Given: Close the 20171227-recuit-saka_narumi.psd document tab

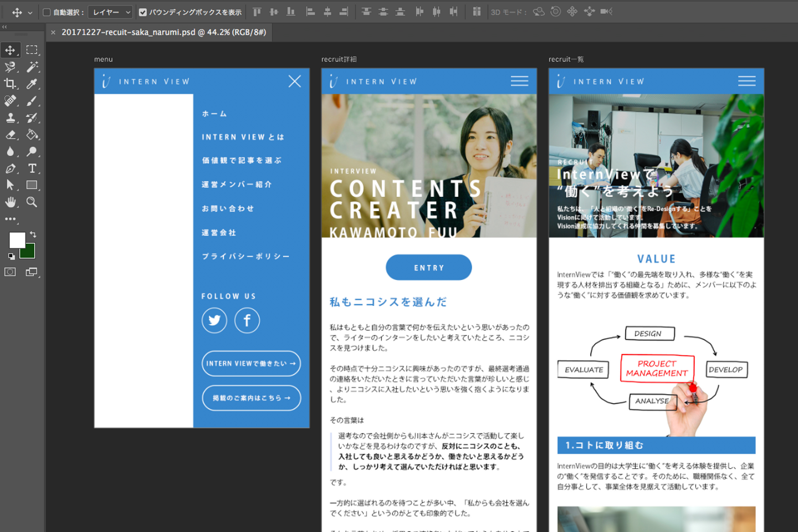Looking at the screenshot, I should tap(53, 33).
